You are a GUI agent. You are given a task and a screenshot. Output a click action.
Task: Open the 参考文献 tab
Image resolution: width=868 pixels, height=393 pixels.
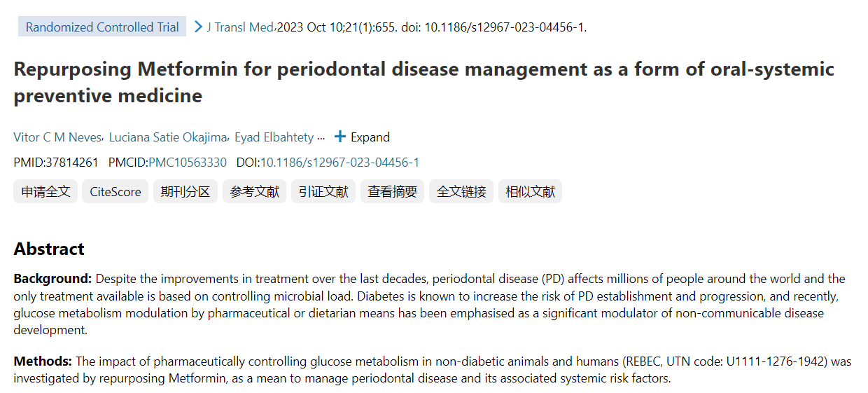tap(255, 192)
